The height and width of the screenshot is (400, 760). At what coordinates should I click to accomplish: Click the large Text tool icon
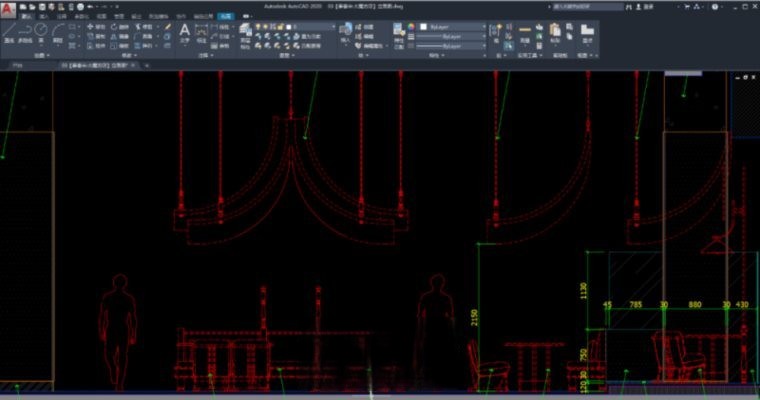(184, 31)
